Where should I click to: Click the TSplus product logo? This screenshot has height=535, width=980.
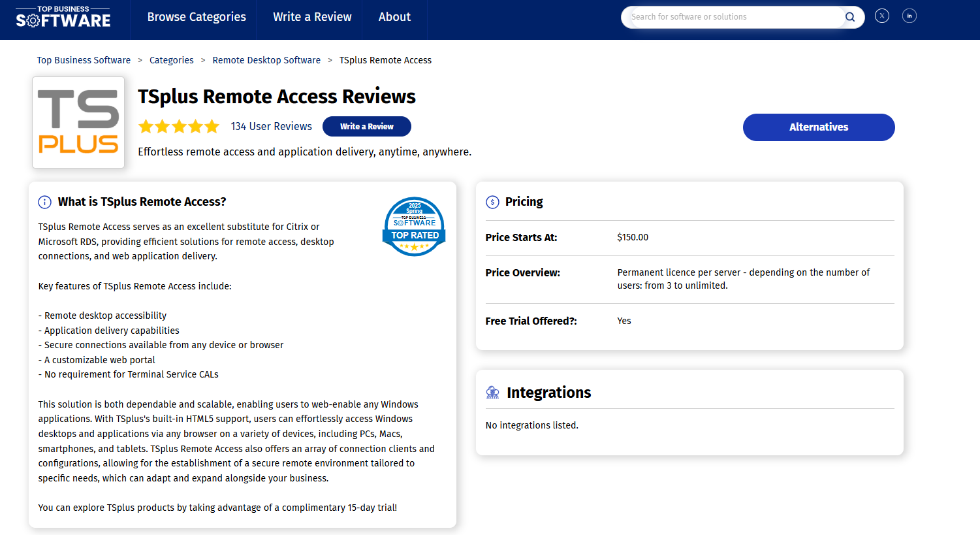click(78, 122)
